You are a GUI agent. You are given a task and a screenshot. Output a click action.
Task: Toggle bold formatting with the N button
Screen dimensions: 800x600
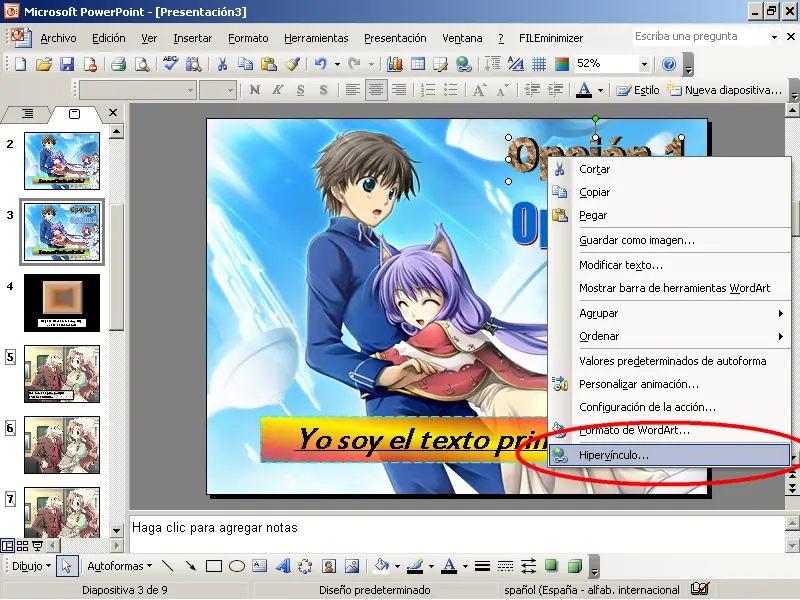[254, 90]
